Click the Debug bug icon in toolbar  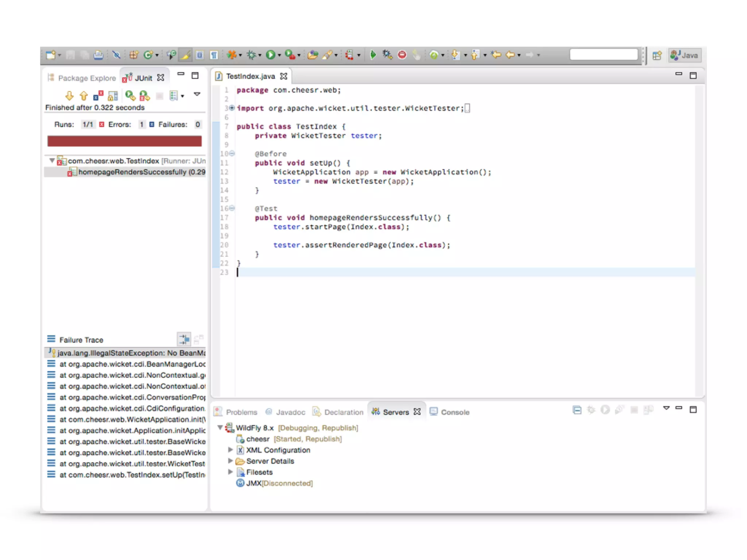click(251, 55)
